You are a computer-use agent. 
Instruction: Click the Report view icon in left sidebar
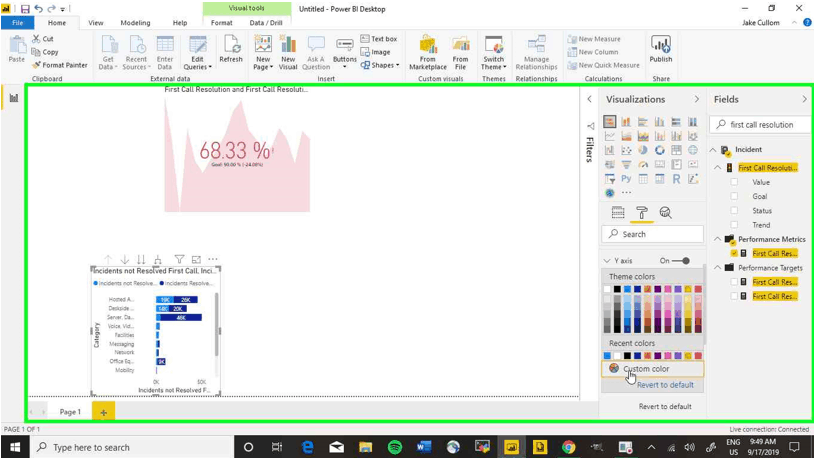(14, 98)
